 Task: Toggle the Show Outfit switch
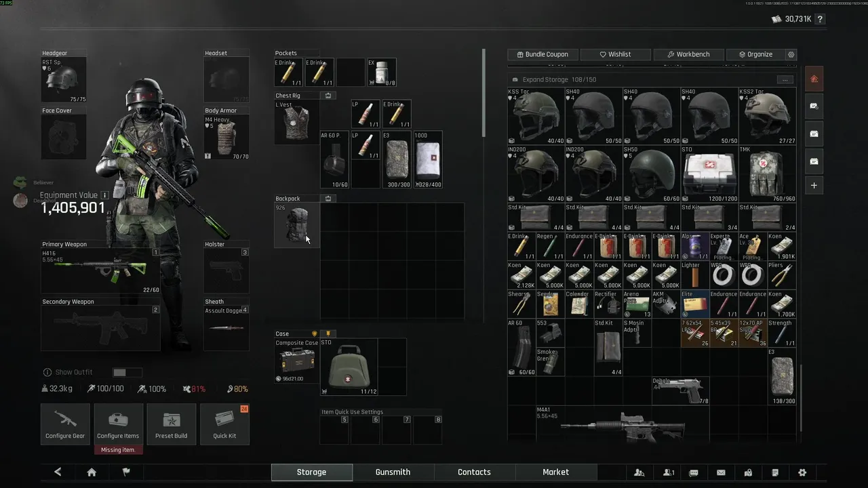(x=127, y=372)
